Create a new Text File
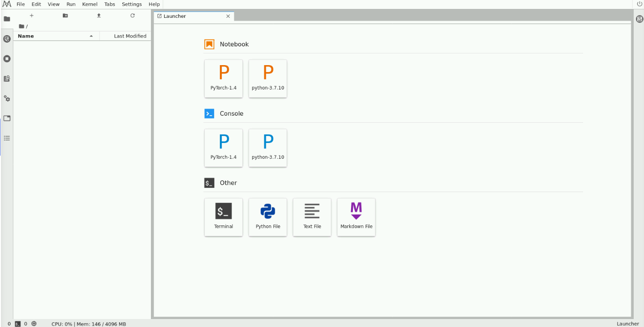 [x=312, y=217]
